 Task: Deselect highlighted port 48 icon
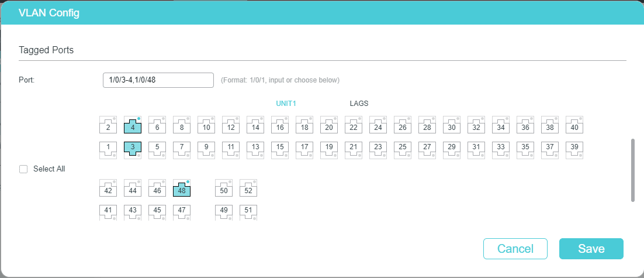(182, 189)
